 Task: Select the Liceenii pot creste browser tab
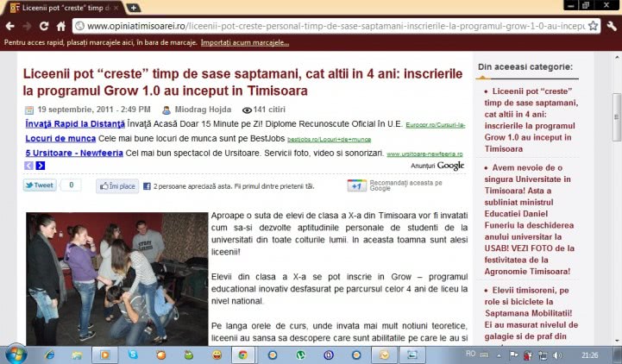pyautogui.click(x=64, y=8)
